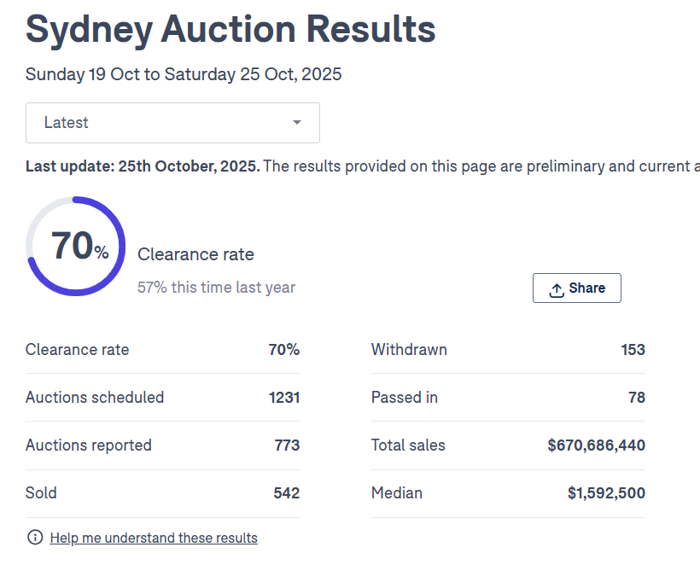Select the Clearance rate table row label
700x588 pixels.
point(78,349)
